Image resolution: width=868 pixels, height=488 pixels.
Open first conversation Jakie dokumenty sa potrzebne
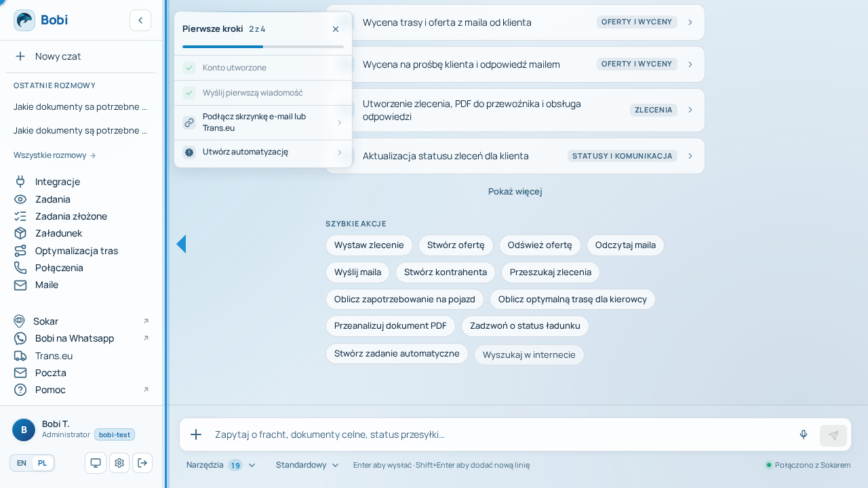(81, 106)
